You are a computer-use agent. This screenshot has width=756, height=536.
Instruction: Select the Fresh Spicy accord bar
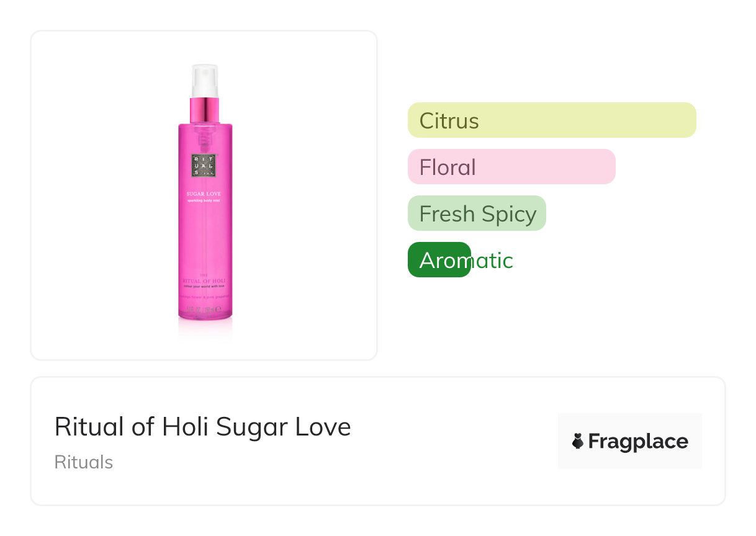point(477,213)
